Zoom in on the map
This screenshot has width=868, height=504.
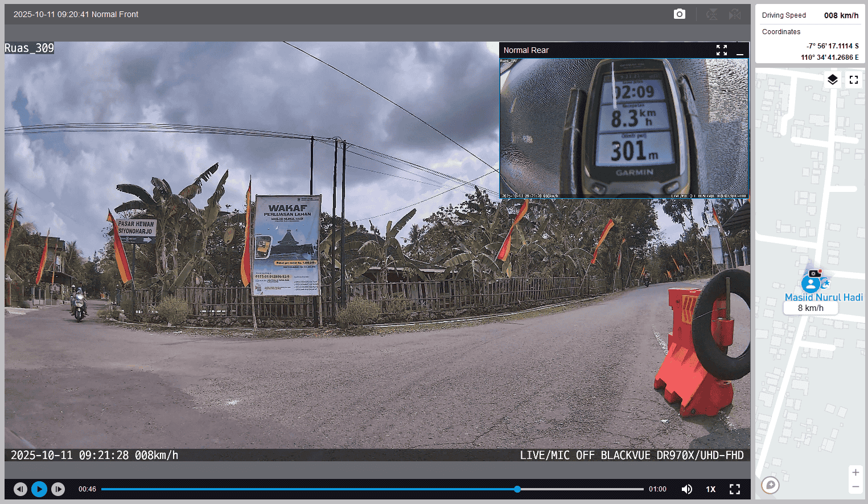(x=855, y=472)
